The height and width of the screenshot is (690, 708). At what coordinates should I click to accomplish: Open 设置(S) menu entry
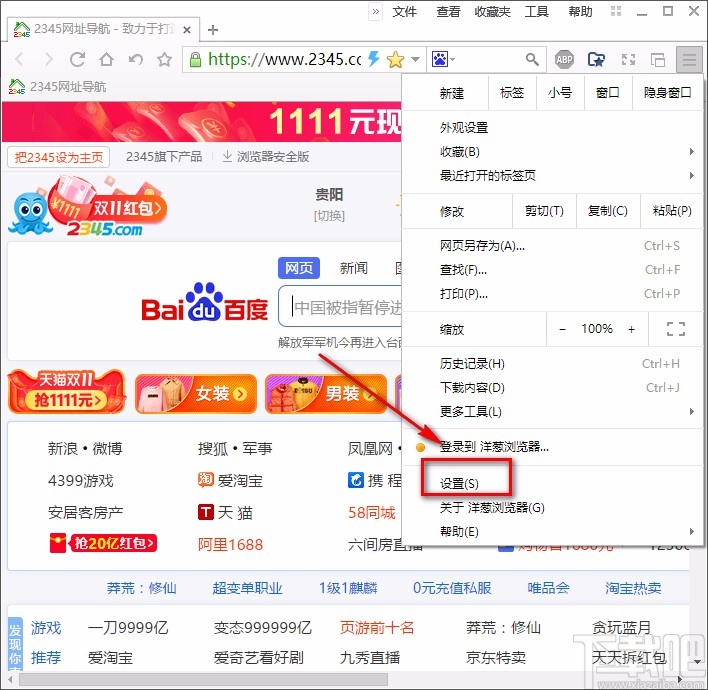click(x=552, y=484)
